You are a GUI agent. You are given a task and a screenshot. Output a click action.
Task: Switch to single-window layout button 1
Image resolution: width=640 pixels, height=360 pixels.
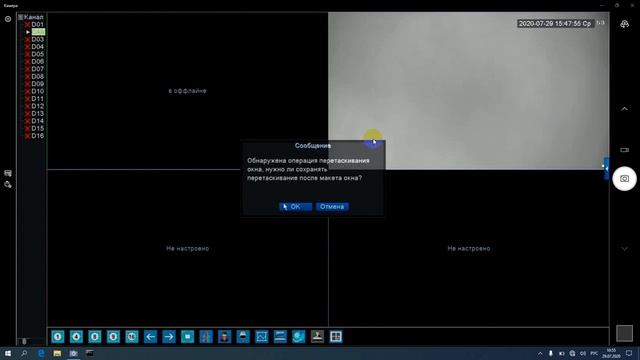click(x=58, y=337)
